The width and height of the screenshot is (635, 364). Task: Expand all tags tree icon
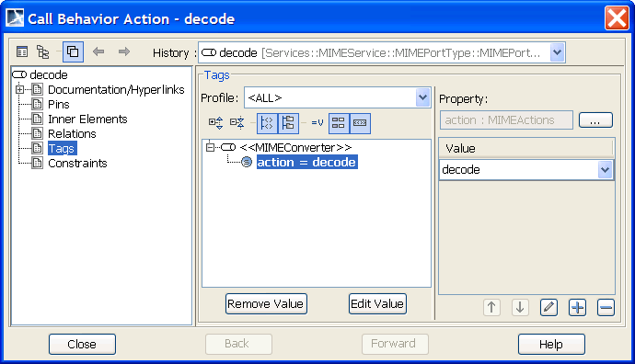[x=215, y=122]
